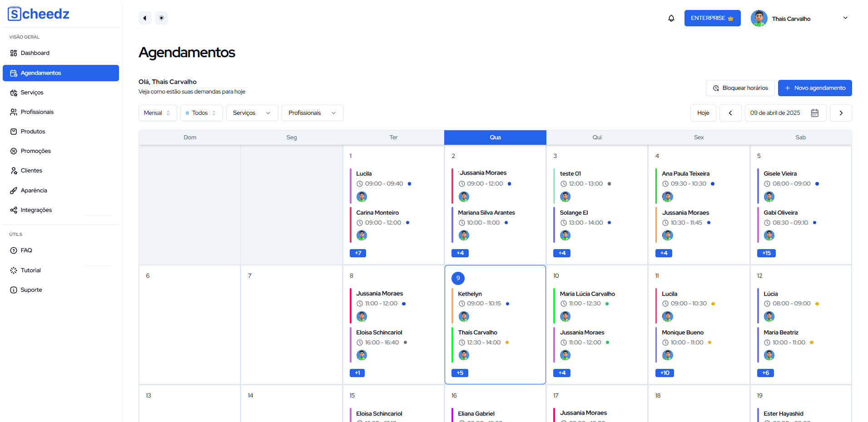The image size is (868, 422).
Task: Open Maria Lúcia Carvalho's appointment
Action: tap(597, 306)
